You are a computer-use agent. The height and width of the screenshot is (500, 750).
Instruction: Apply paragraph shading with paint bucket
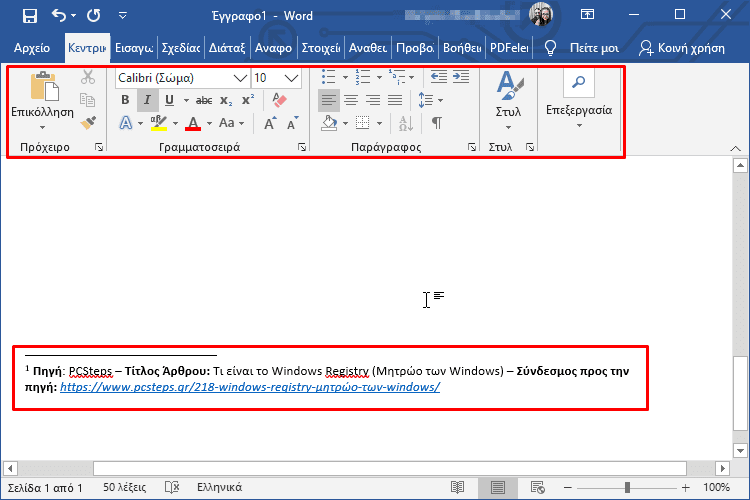[329, 123]
